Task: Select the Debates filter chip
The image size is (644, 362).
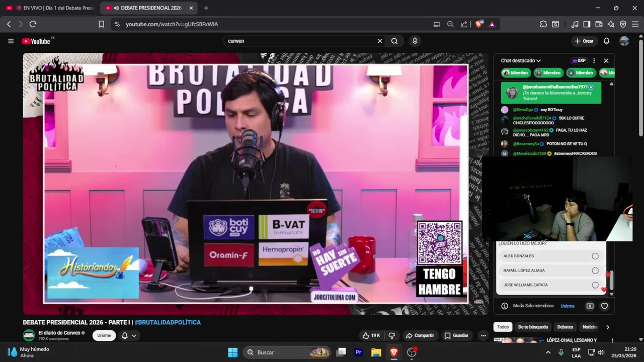Action: pyautogui.click(x=565, y=327)
